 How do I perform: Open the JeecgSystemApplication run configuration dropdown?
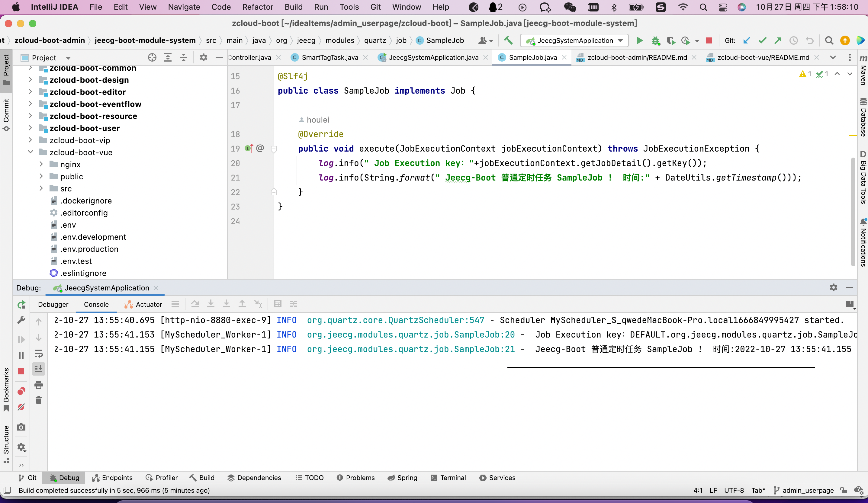574,41
